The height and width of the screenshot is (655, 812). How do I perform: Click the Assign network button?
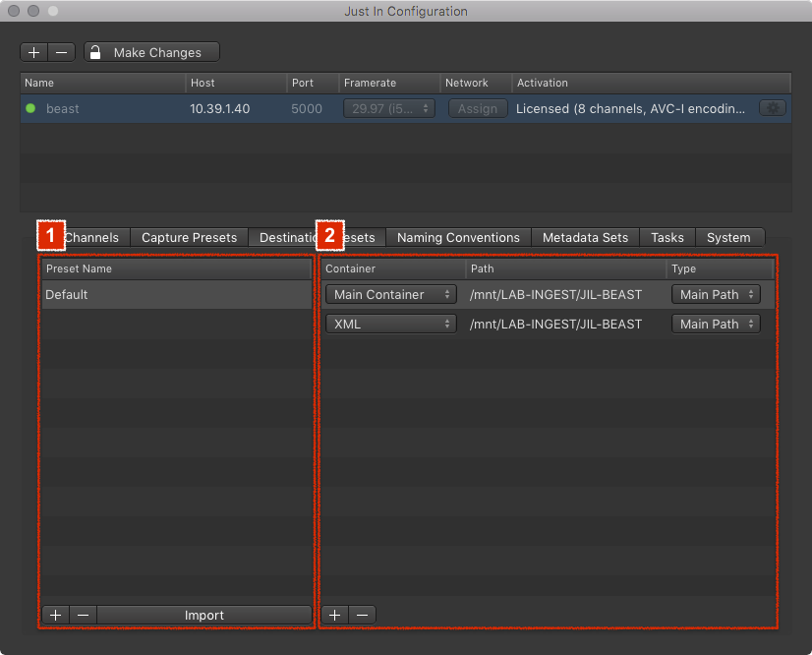[478, 108]
